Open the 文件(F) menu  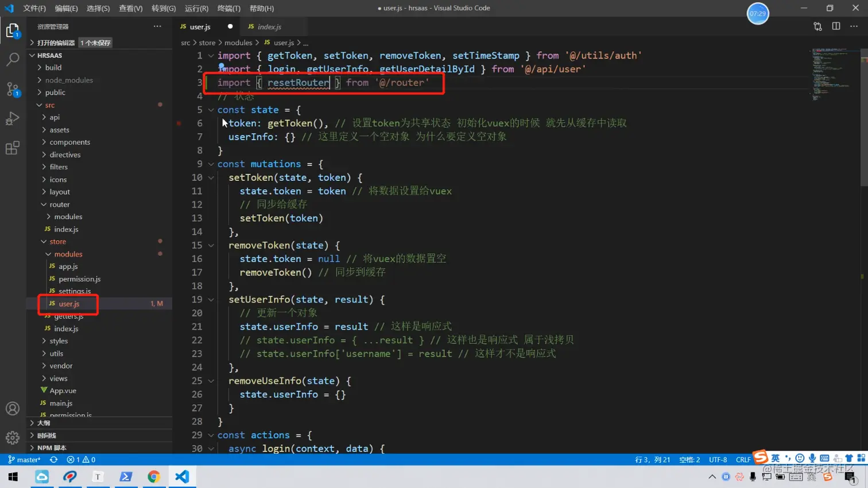coord(34,8)
